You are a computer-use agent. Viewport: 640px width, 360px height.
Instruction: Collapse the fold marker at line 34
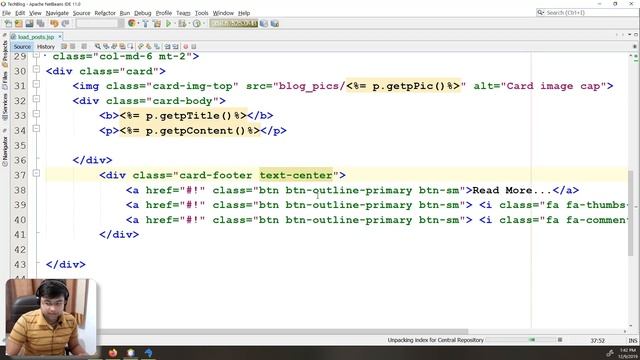coord(36,129)
